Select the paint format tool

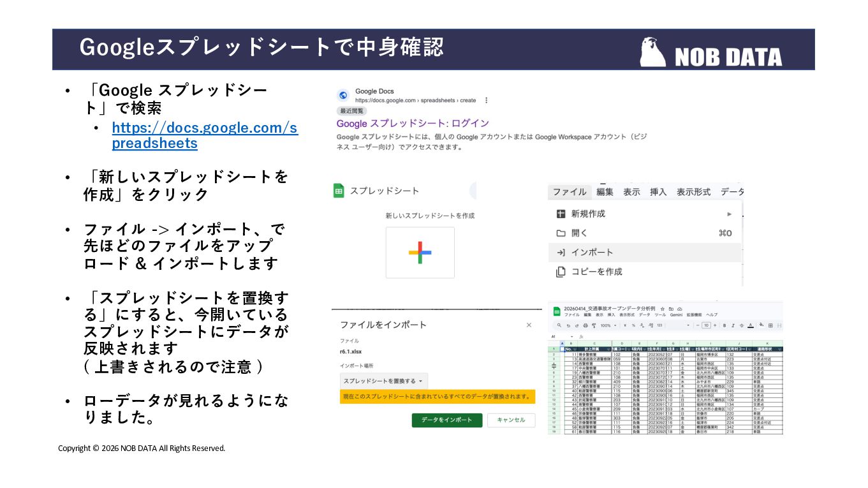click(594, 325)
